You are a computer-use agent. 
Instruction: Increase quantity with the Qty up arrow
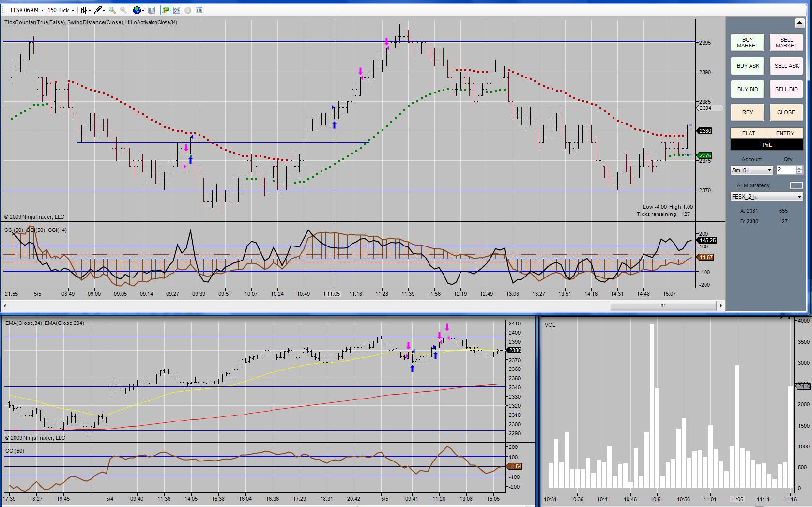click(799, 168)
